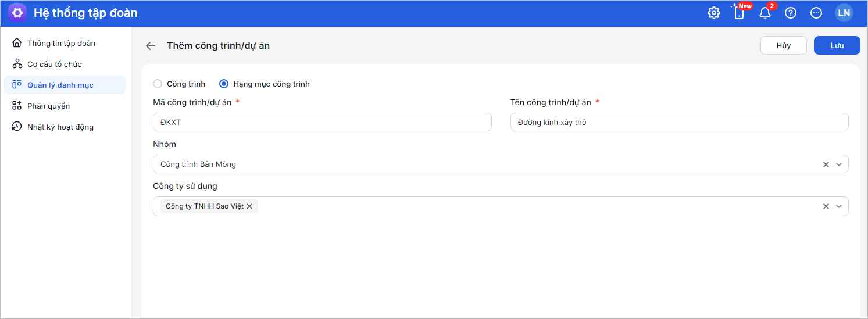Click the purple app logo icon

(x=17, y=13)
